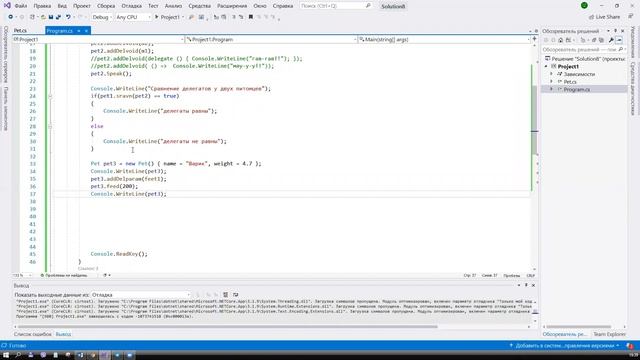Screen dimensions: 640x360
Task: Pin the Output panel
Action: click(x=526, y=285)
